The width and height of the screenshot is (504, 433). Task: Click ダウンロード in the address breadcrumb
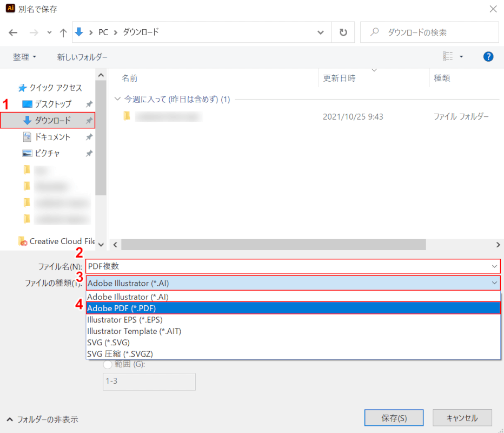point(141,32)
